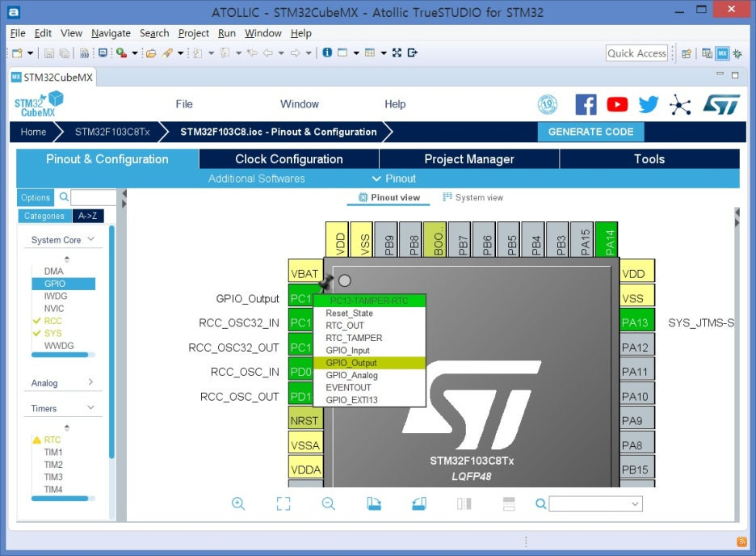
Task: Select TIM1 in the Timers list
Action: 53,452
